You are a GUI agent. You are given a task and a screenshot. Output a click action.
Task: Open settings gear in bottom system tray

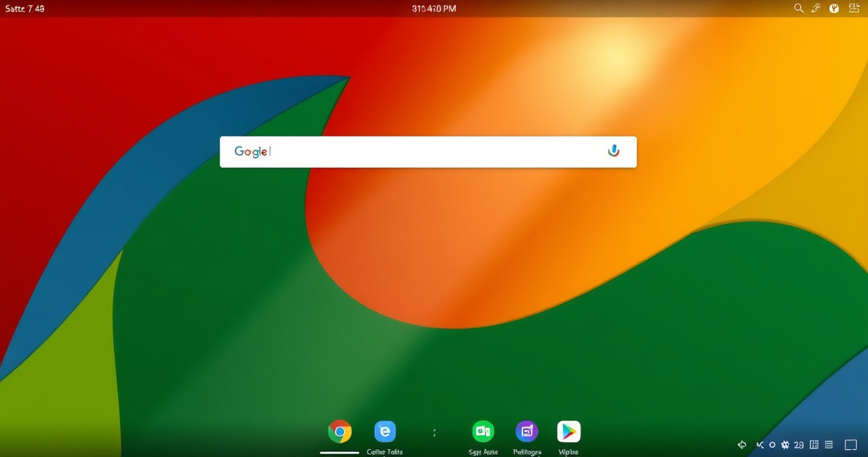point(785,445)
